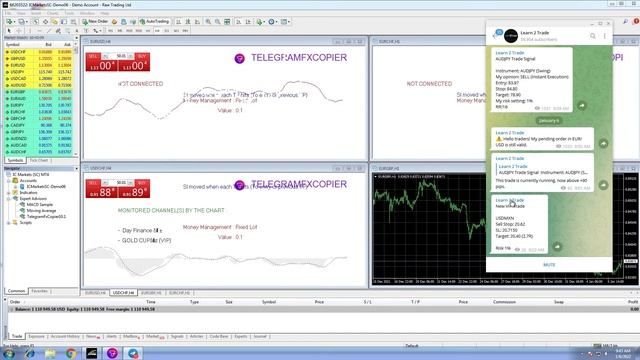Open the File menu
Screen dimensions: 640x360
point(8,13)
